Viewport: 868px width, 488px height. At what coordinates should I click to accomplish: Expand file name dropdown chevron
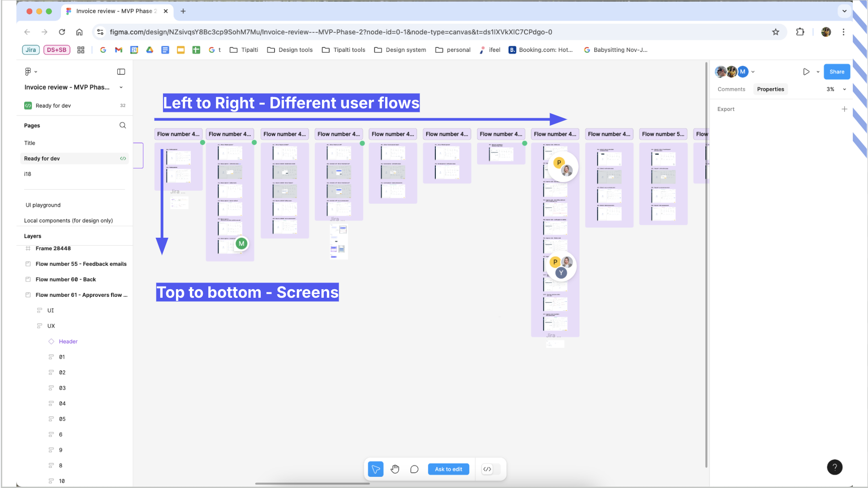(x=121, y=87)
